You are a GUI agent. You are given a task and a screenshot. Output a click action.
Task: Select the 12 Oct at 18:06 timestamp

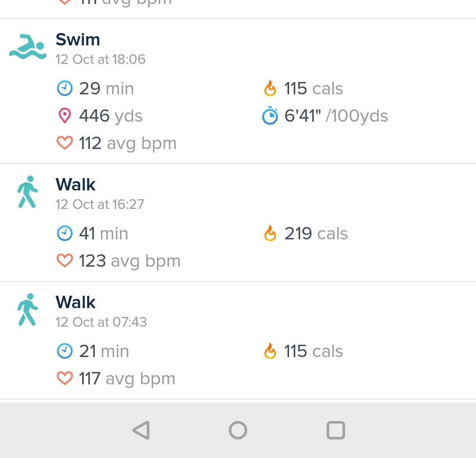pos(100,60)
